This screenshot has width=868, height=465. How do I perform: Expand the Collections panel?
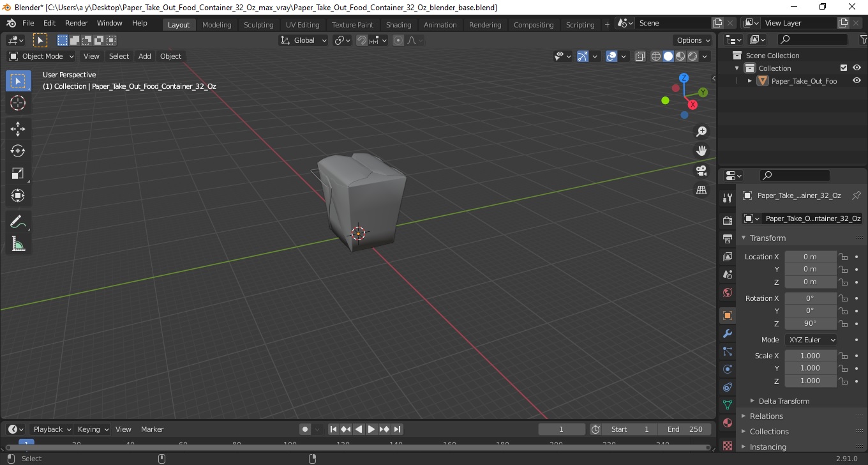tap(769, 432)
